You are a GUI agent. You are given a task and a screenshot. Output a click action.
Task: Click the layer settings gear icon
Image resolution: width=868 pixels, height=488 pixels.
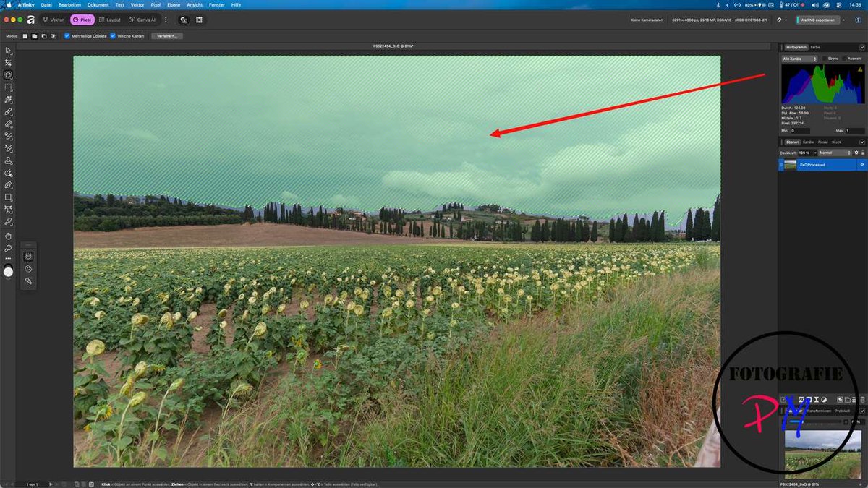[x=856, y=153]
